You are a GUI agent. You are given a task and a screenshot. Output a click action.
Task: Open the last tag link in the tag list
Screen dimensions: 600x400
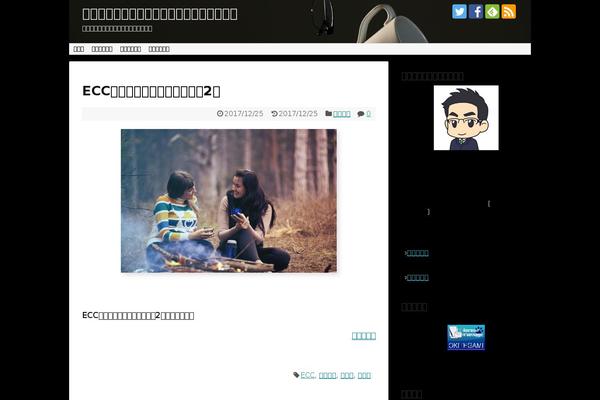click(x=364, y=375)
